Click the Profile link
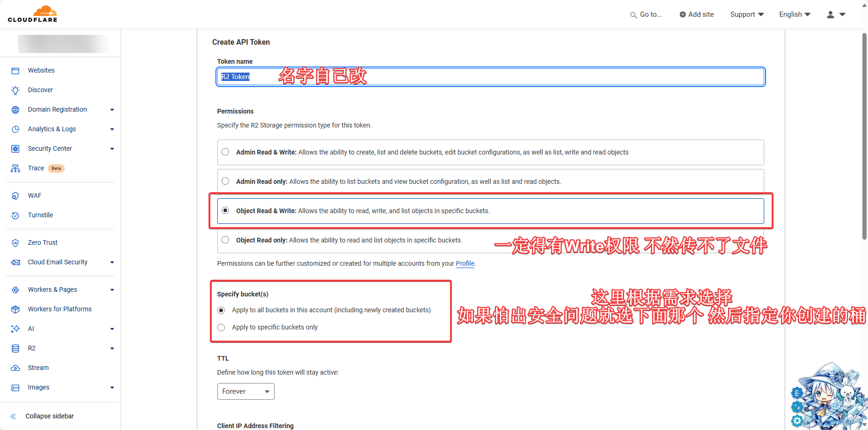The width and height of the screenshot is (868, 430). click(465, 263)
